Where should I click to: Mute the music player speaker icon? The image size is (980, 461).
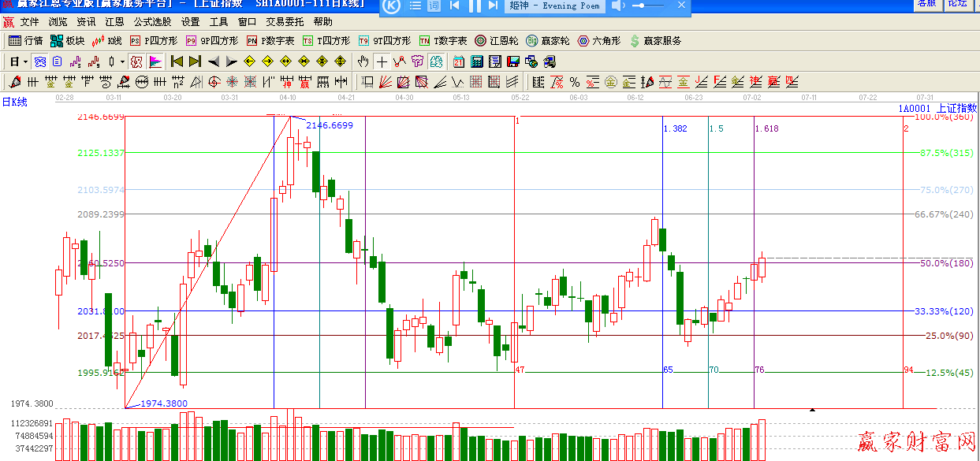click(x=619, y=6)
